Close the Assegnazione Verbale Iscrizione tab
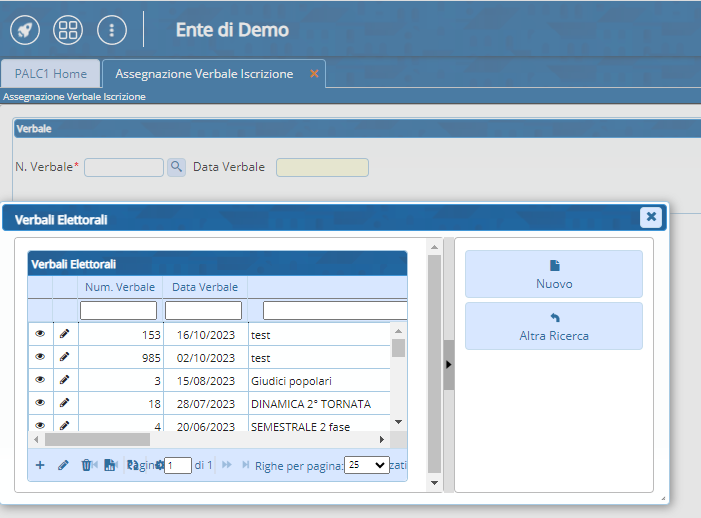701x518 pixels. [314, 74]
